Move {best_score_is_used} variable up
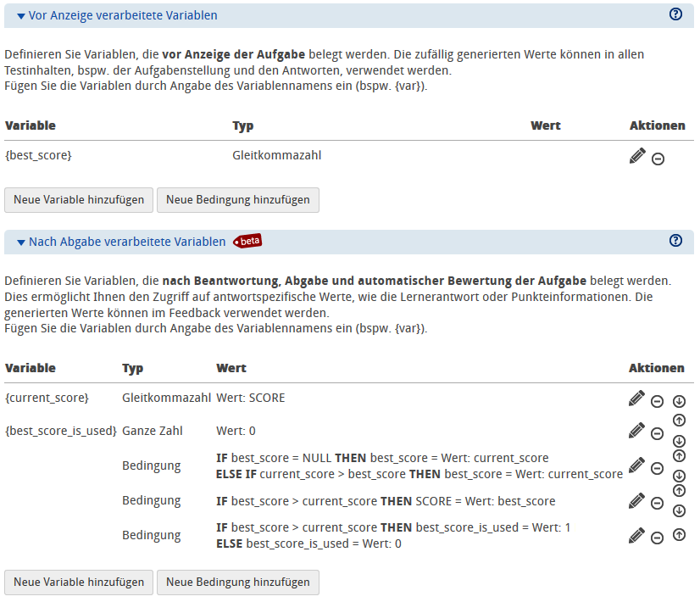The width and height of the screenshot is (700, 602). click(679, 421)
